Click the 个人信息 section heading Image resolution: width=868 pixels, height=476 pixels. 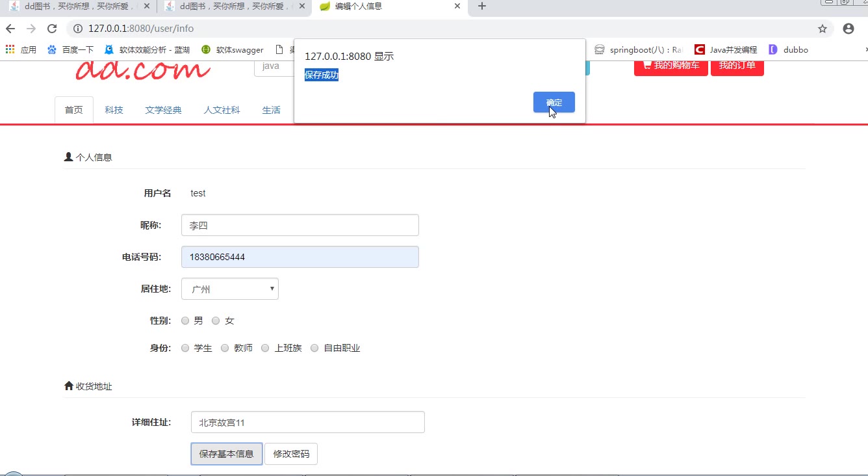tap(88, 157)
